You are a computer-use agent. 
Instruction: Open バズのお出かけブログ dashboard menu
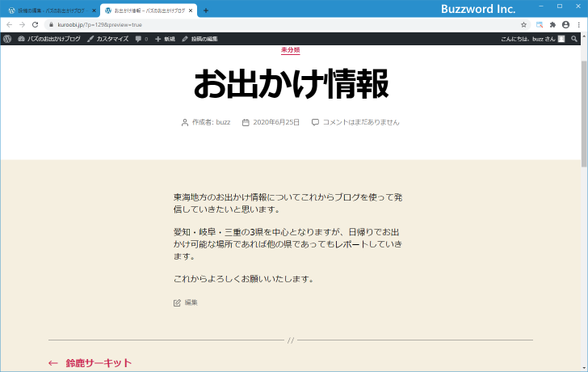pos(49,39)
